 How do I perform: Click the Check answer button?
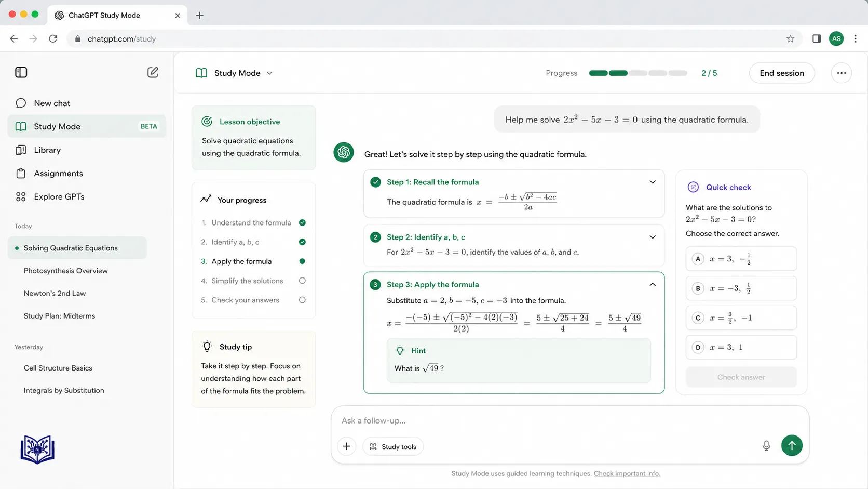[741, 377]
